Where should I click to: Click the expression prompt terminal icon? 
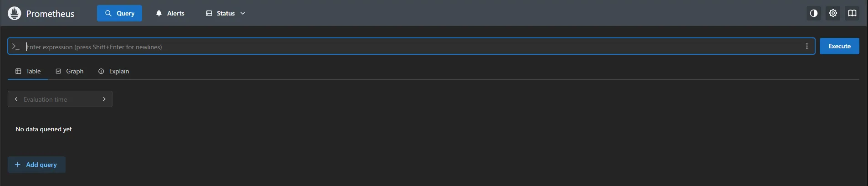tap(16, 46)
